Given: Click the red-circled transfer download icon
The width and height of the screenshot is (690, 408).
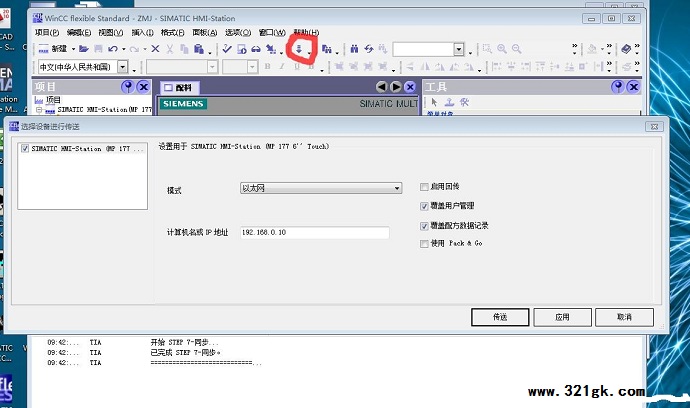Looking at the screenshot, I should (298, 49).
